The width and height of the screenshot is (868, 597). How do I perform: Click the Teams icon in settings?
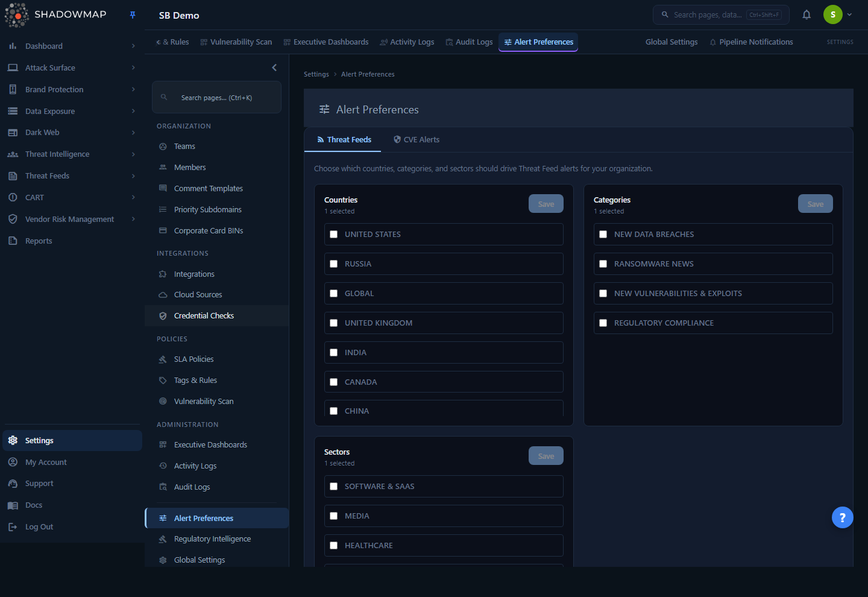click(x=163, y=147)
